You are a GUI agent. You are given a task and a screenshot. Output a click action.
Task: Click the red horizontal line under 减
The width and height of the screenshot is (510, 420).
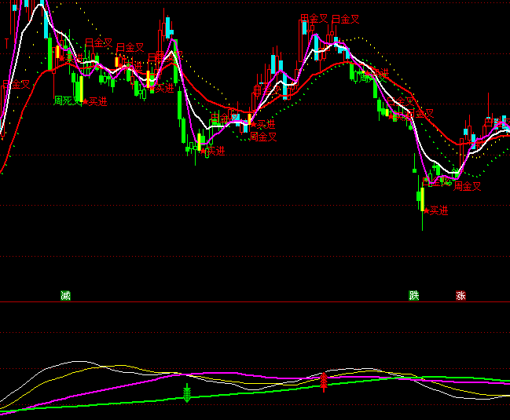236,302
